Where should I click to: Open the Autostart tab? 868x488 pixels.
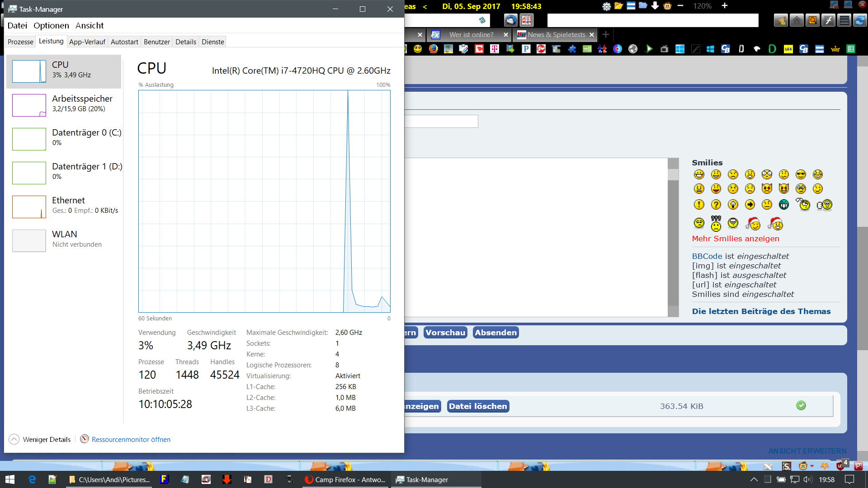pyautogui.click(x=124, y=42)
